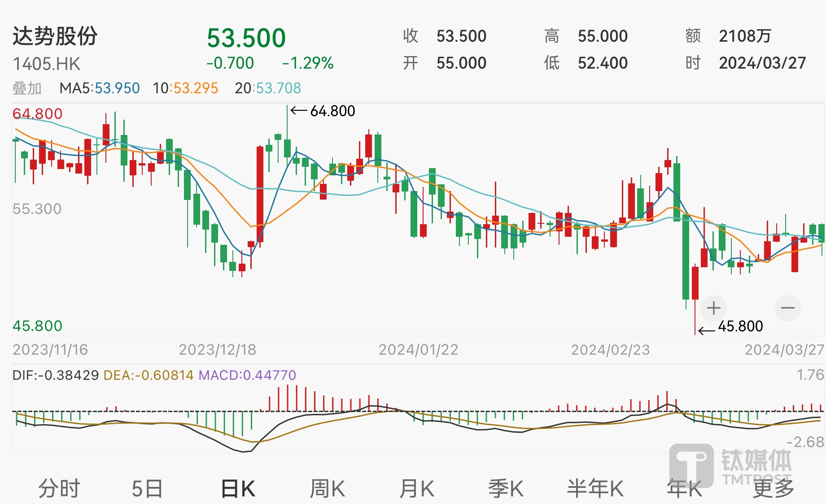Image resolution: width=826 pixels, height=504 pixels.
Task: Click axis date 2024/01/22
Action: click(418, 350)
